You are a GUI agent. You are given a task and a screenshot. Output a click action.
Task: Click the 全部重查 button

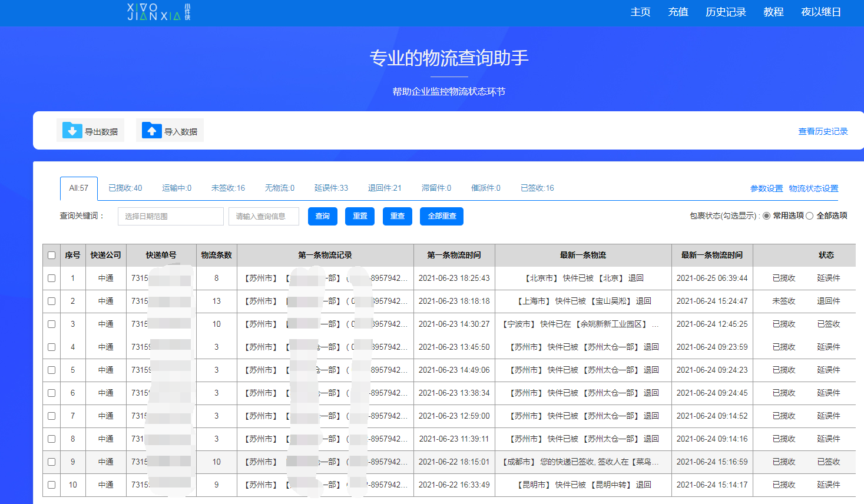tap(441, 216)
